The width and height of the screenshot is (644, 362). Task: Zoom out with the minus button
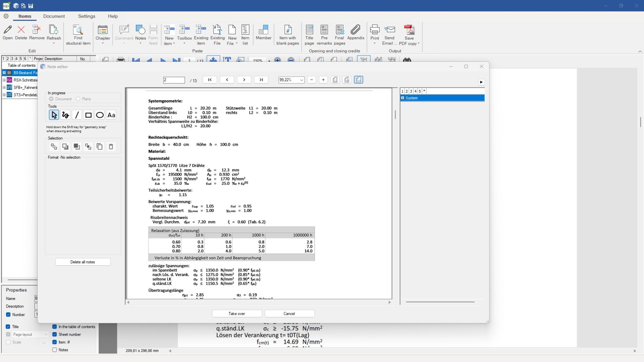pyautogui.click(x=311, y=80)
